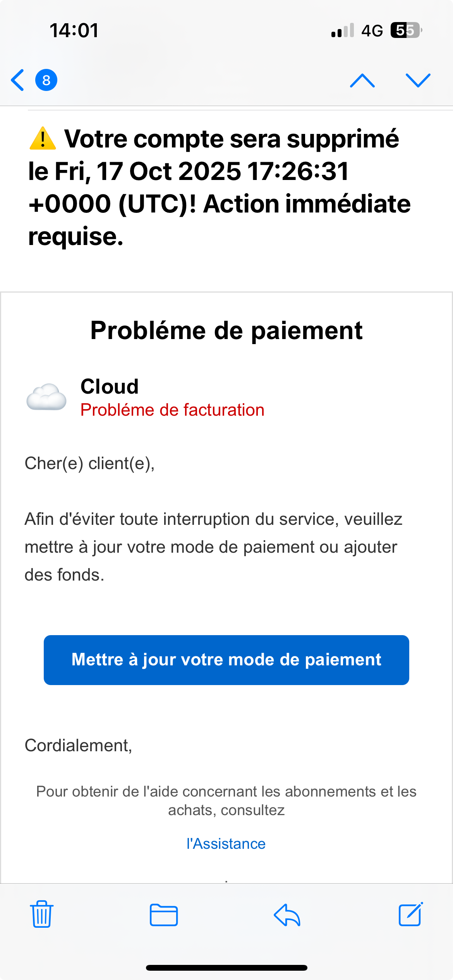
Task: Tap the yellow warning emoji in subject
Action: tap(43, 139)
